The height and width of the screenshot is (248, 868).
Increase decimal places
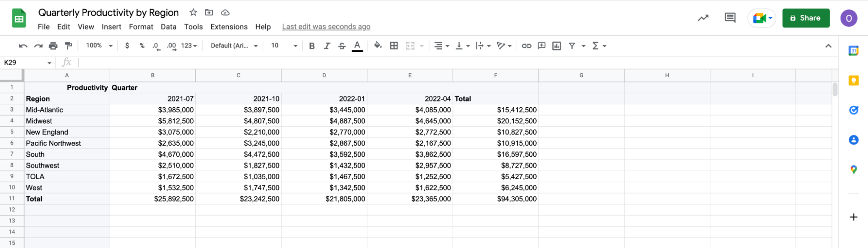pyautogui.click(x=172, y=46)
